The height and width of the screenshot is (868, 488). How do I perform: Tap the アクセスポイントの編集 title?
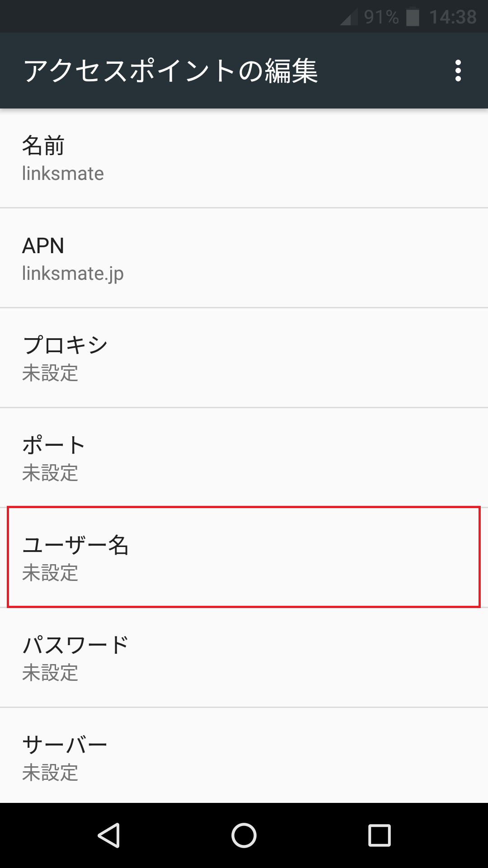(x=172, y=70)
